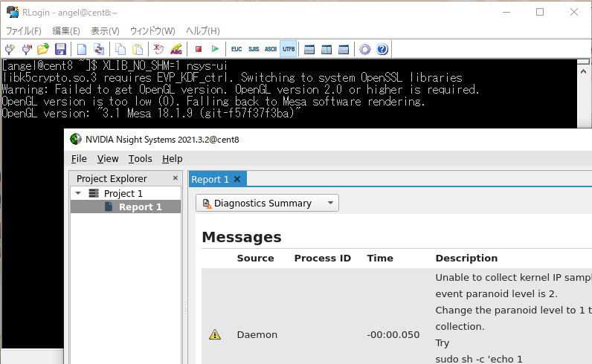The width and height of the screenshot is (592, 364).
Task: Click the Nsight Systems window title icon
Action: pos(76,139)
